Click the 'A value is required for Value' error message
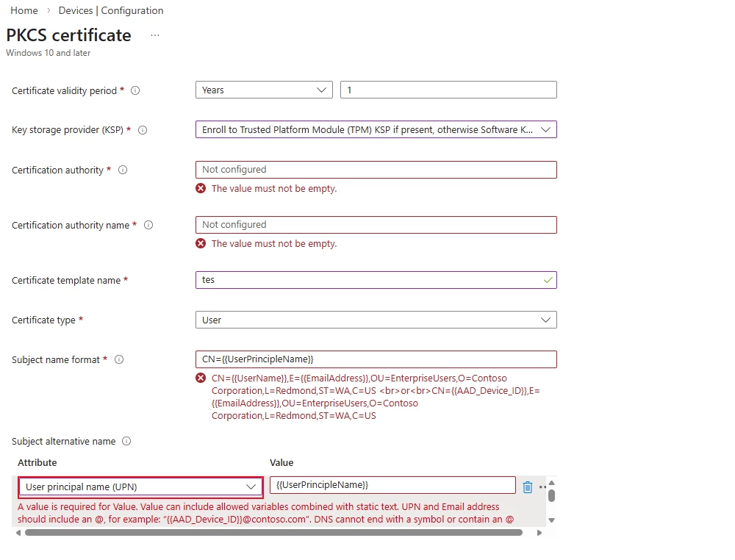This screenshot has width=735, height=560. (266, 513)
